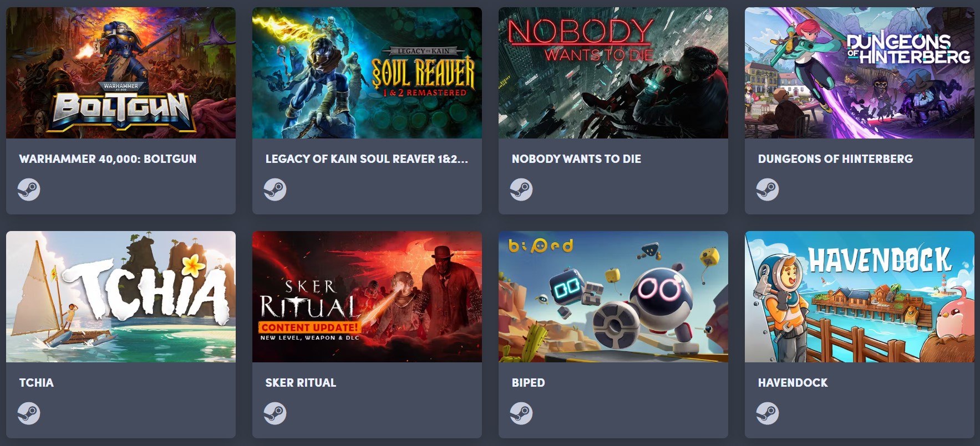The height and width of the screenshot is (446, 980).
Task: Click the Steam icon under Dungeons of Hinterberg
Action: point(768,189)
